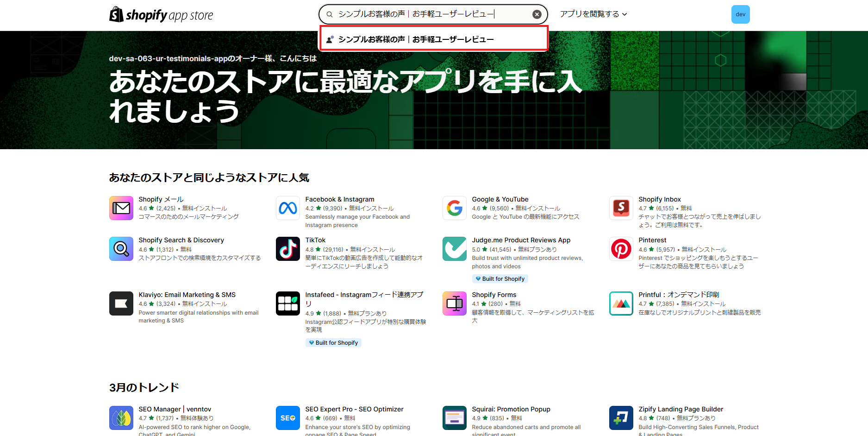The image size is (868, 436).
Task: Open Printful：オンデマンド印刷 title link
Action: (x=679, y=295)
